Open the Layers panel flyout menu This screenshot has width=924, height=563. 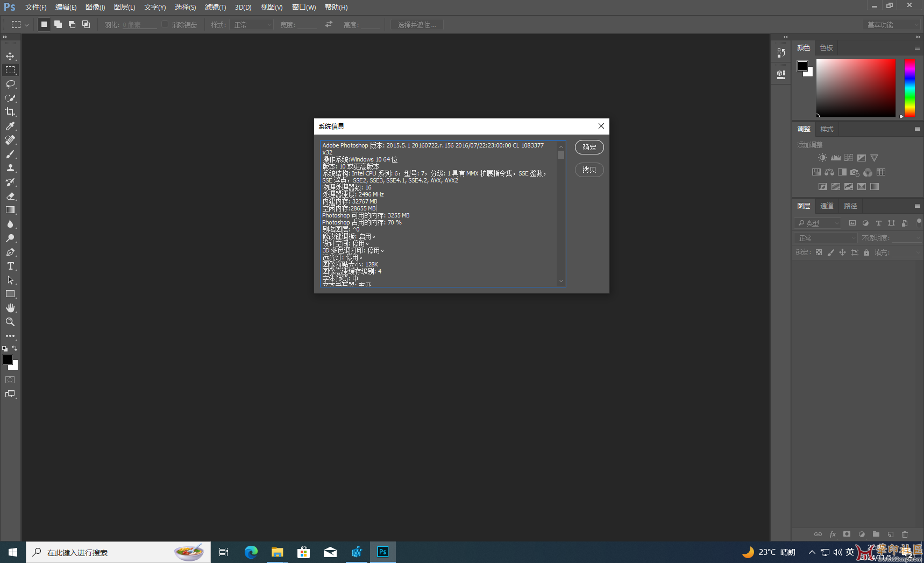[917, 206]
